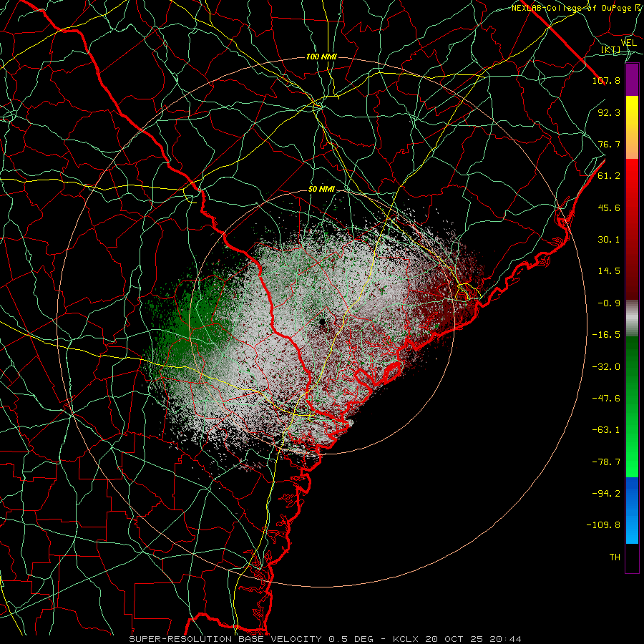The height and width of the screenshot is (644, 644).
Task: Click the 92.3 velocity scale value
Action: click(609, 112)
